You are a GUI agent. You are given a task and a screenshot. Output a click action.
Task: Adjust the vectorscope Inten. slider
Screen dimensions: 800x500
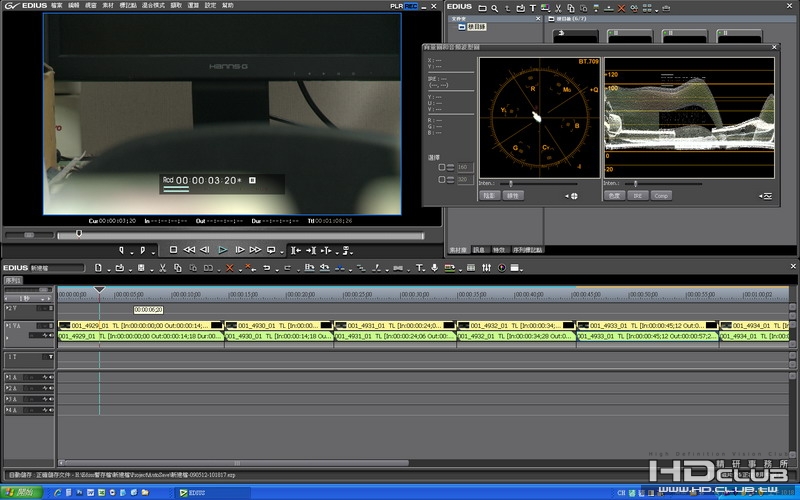pyautogui.click(x=512, y=183)
